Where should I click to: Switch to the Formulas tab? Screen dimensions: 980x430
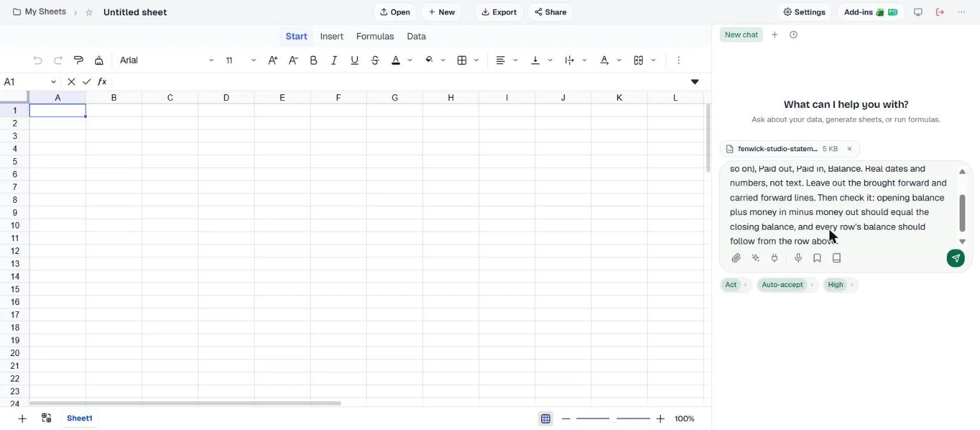pyautogui.click(x=375, y=36)
